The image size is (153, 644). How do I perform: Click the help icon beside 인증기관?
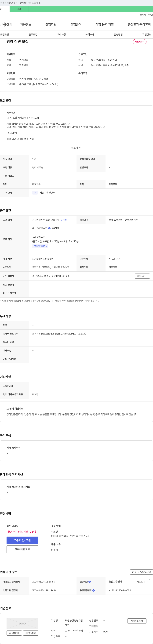pos(90,582)
